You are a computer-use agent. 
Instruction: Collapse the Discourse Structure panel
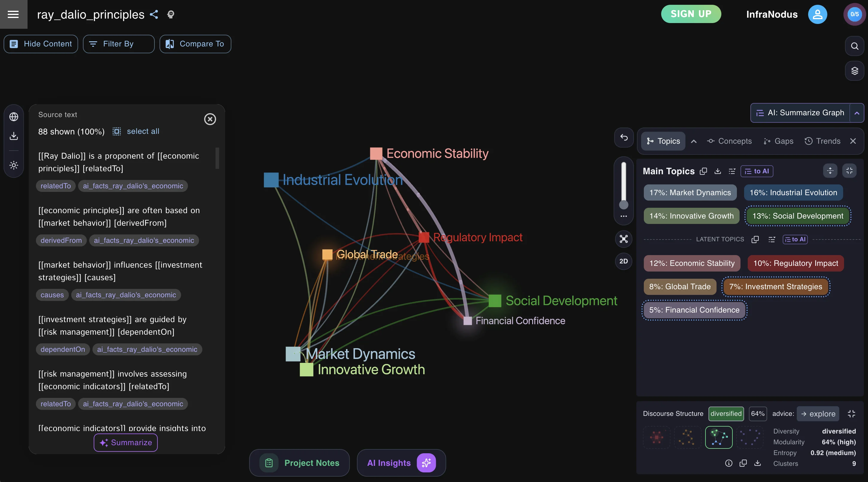851,413
